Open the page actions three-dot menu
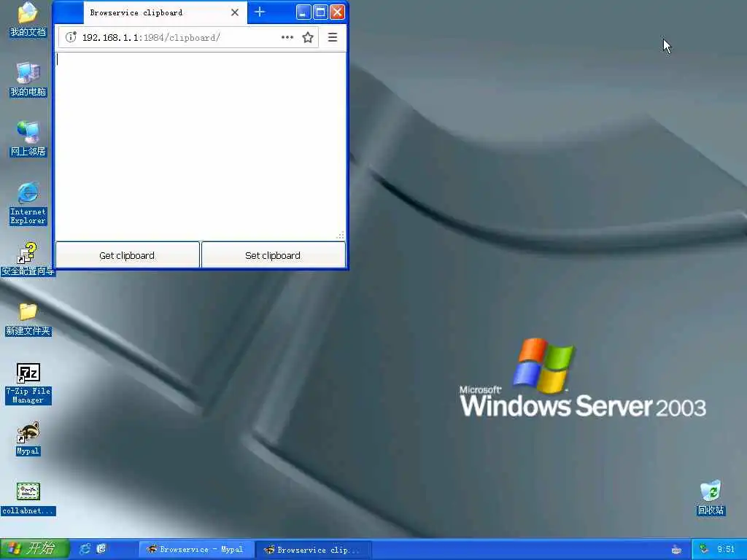Screen dimensions: 747x560 pyautogui.click(x=287, y=37)
